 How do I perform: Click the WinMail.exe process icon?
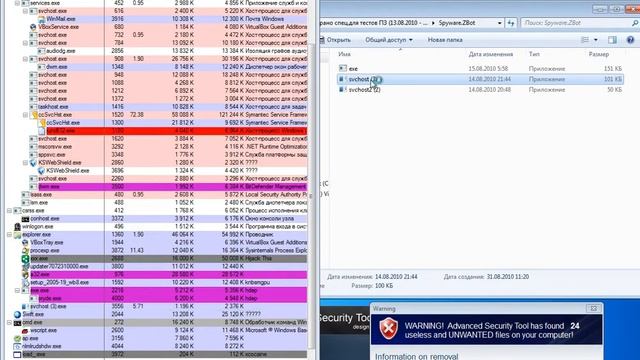(41, 19)
